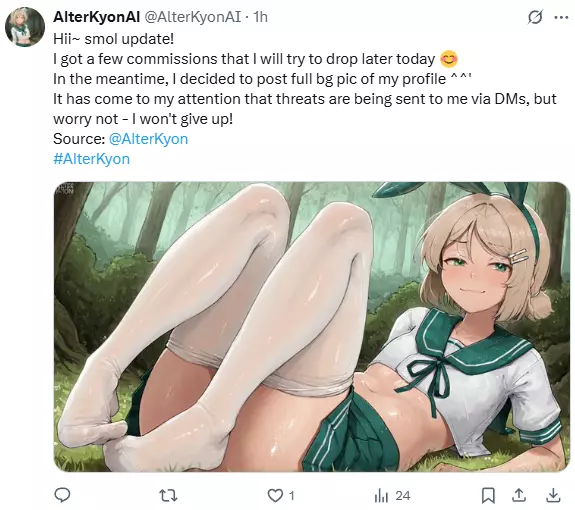Open the @AlterKyonAI handle link
Screen dimensions: 575x510
(x=193, y=17)
